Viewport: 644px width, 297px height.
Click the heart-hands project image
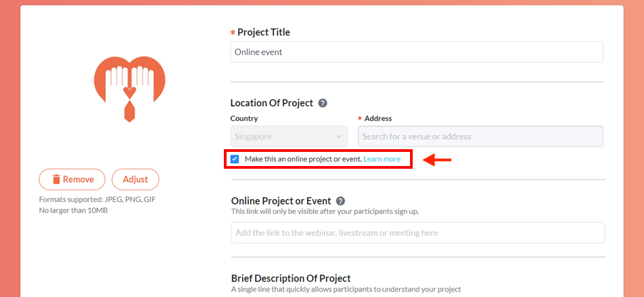[129, 88]
